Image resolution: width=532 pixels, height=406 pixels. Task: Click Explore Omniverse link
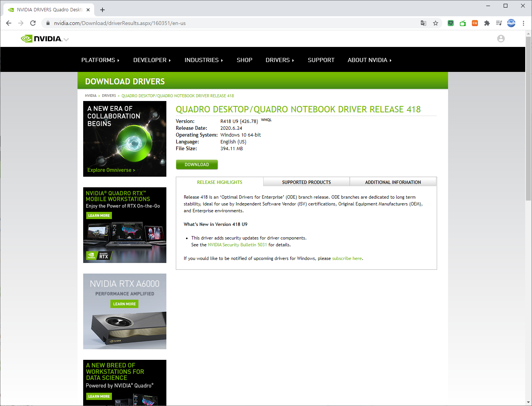click(111, 170)
